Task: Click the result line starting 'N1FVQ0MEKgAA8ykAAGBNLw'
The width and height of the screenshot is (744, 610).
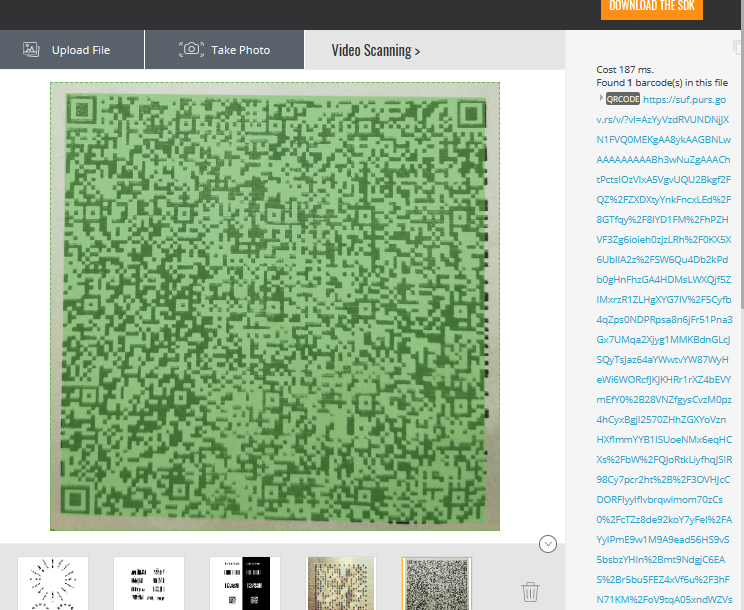Action: click(x=663, y=139)
